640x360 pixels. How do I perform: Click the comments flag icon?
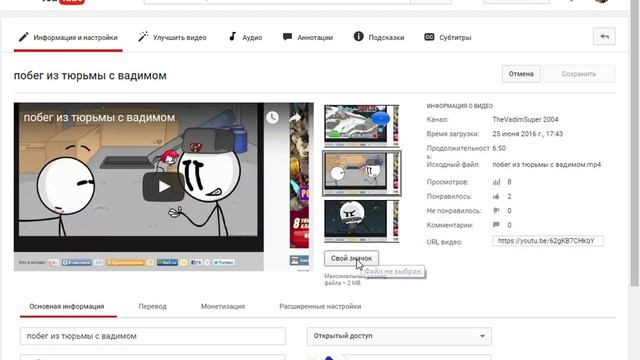(x=496, y=225)
